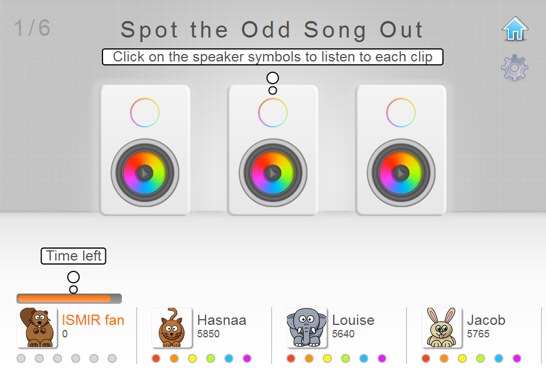
Task: Play the middle speaker's audio clip
Action: (x=273, y=172)
